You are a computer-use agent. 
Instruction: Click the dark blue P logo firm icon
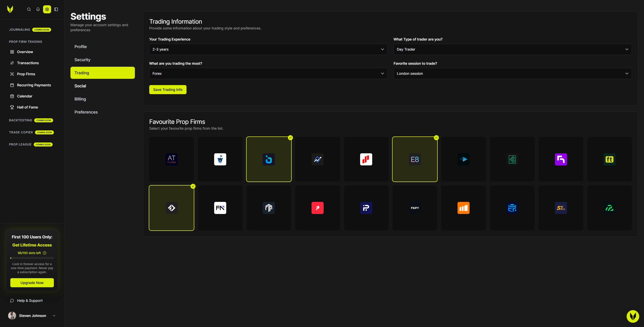click(366, 208)
